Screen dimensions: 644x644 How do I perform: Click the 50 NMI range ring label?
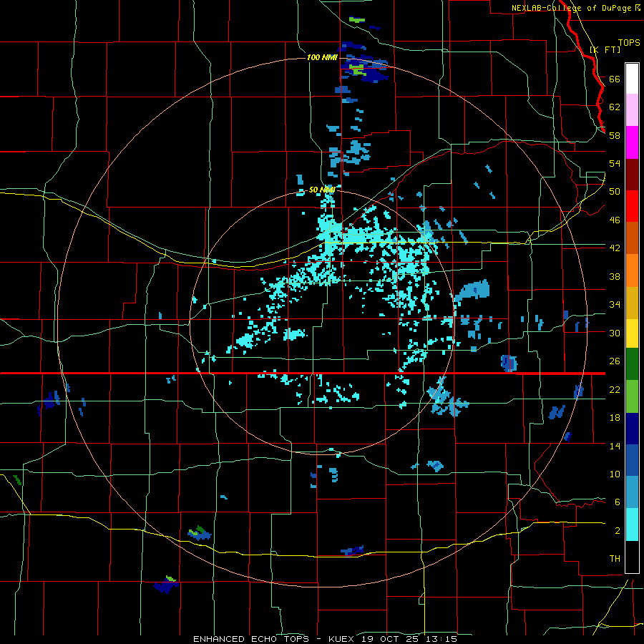pos(322,190)
